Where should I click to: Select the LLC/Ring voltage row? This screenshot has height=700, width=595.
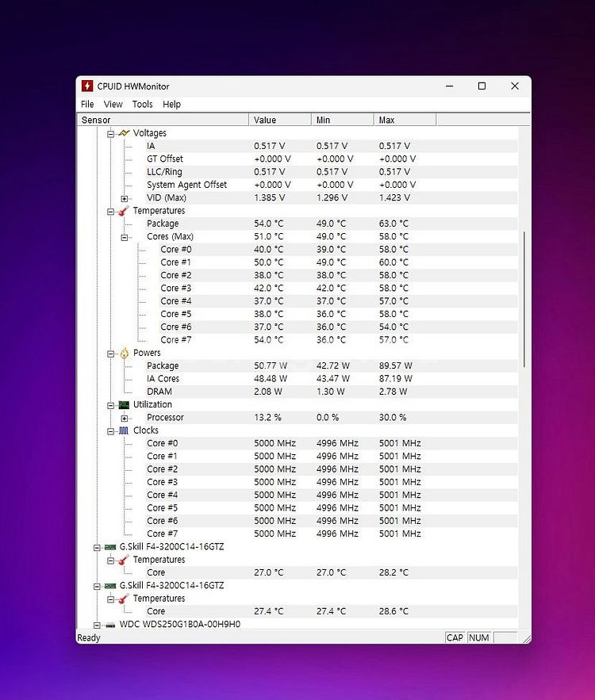(x=331, y=172)
